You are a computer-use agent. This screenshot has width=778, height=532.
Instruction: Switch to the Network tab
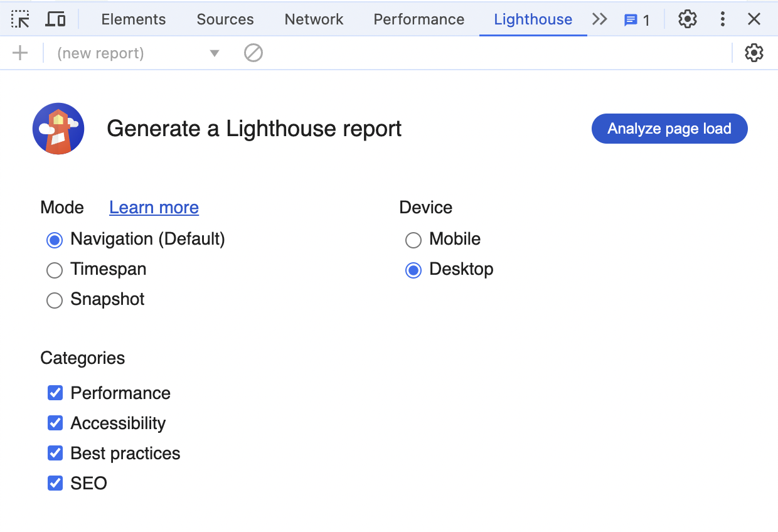314,19
